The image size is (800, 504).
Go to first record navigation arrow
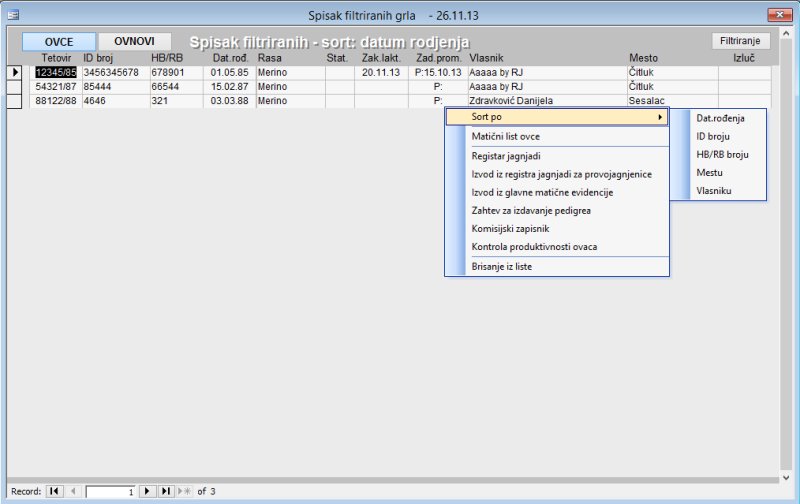click(54, 491)
